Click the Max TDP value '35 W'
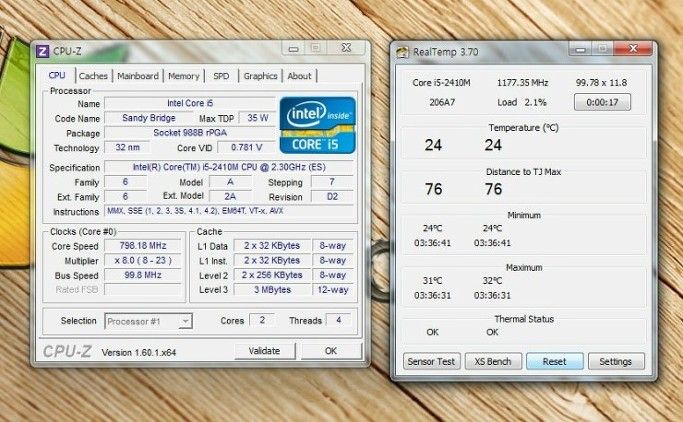 pos(257,118)
